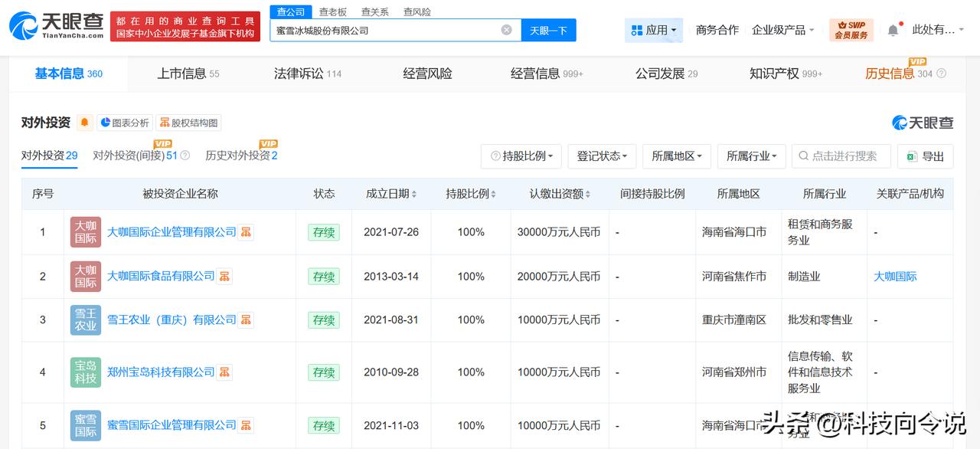Open company link 郑州宝岛科技有限公司
The height and width of the screenshot is (449, 980).
(x=161, y=372)
